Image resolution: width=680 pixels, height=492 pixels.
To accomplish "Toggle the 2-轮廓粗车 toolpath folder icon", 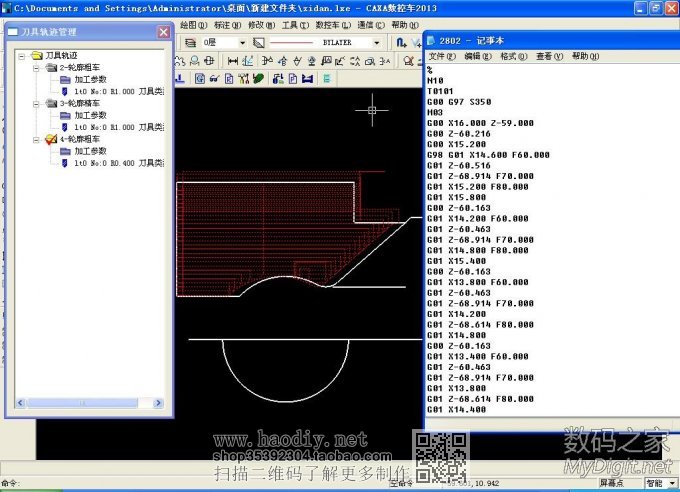I will click(51, 67).
